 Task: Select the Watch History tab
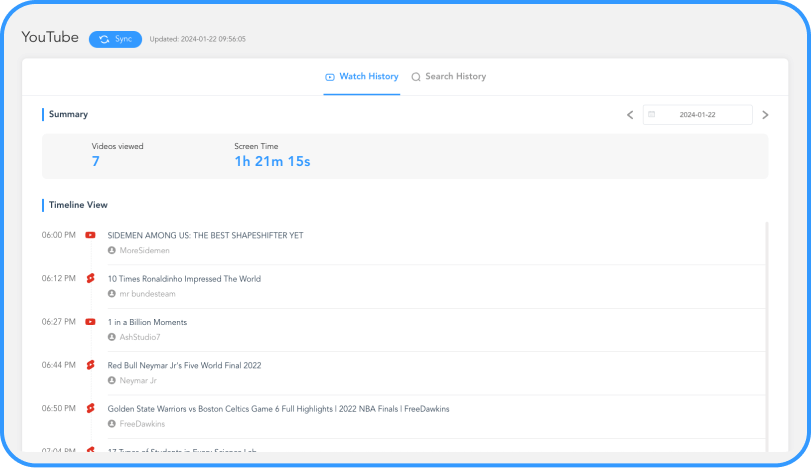tap(361, 76)
